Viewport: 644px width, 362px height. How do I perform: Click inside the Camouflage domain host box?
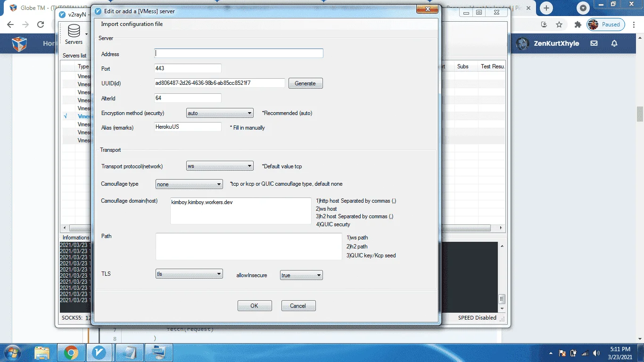click(x=241, y=211)
